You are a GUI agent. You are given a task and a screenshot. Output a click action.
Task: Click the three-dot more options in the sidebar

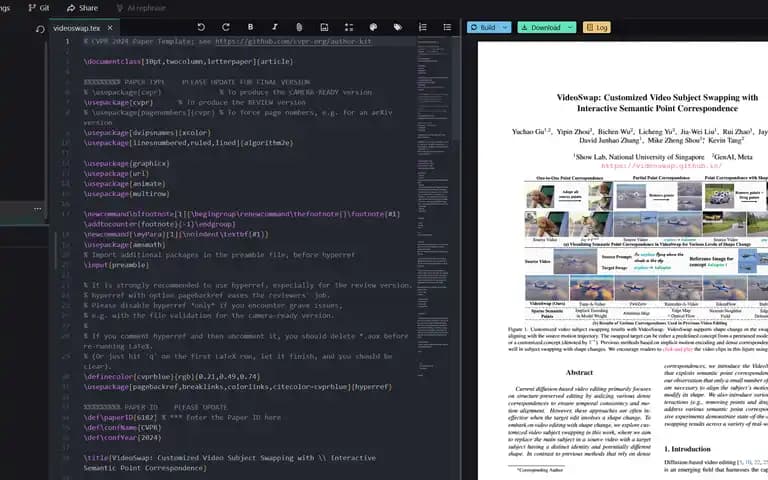[38, 209]
